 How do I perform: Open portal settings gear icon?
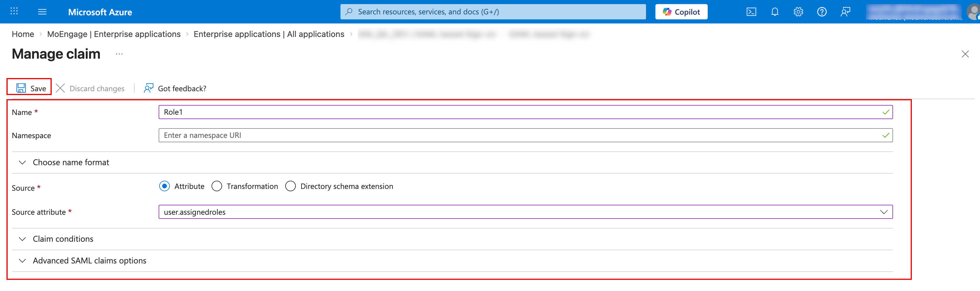tap(798, 12)
